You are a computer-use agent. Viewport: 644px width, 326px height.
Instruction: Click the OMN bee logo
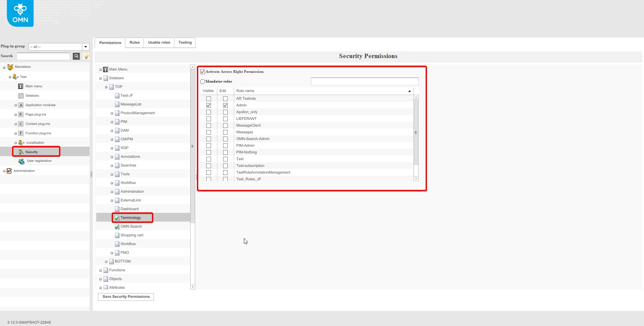20,13
